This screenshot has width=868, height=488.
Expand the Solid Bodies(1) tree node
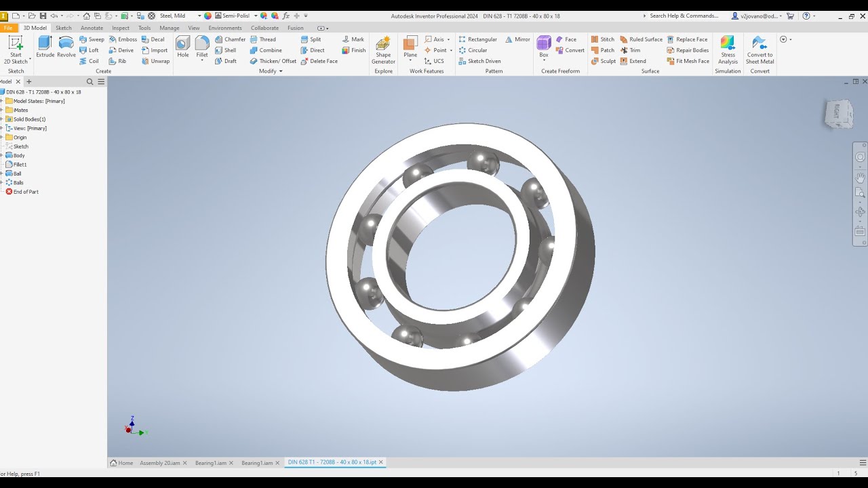coord(2,119)
